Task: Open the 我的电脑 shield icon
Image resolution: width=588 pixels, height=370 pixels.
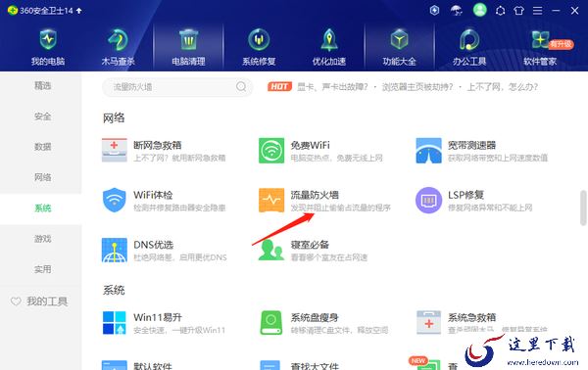Action: 48,40
